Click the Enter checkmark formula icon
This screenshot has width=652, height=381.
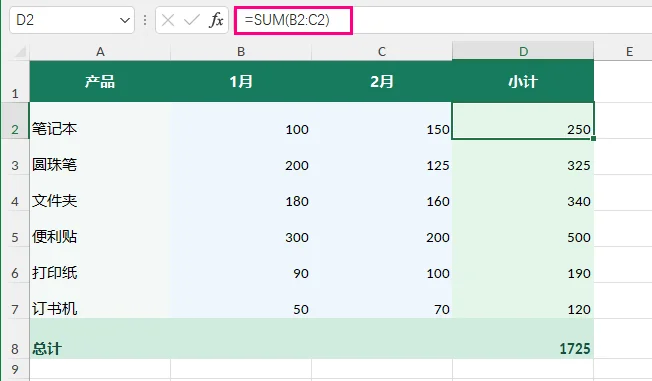coord(192,20)
